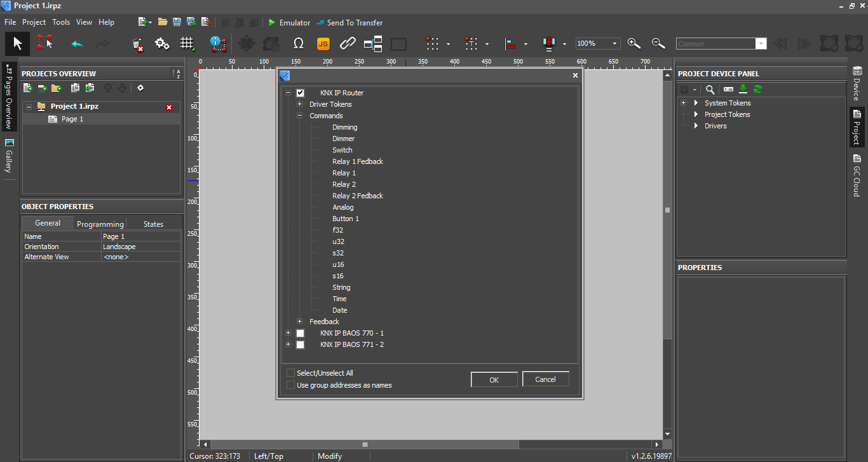Expand the Feedback tree node
This screenshot has height=462, width=868.
(299, 322)
